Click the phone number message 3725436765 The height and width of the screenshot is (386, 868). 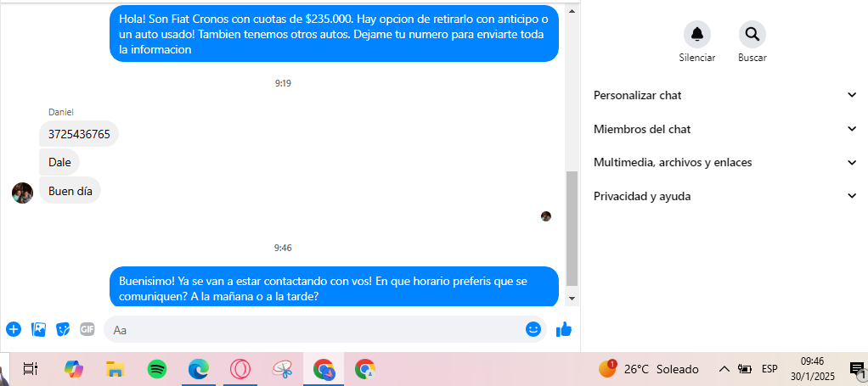(x=79, y=134)
